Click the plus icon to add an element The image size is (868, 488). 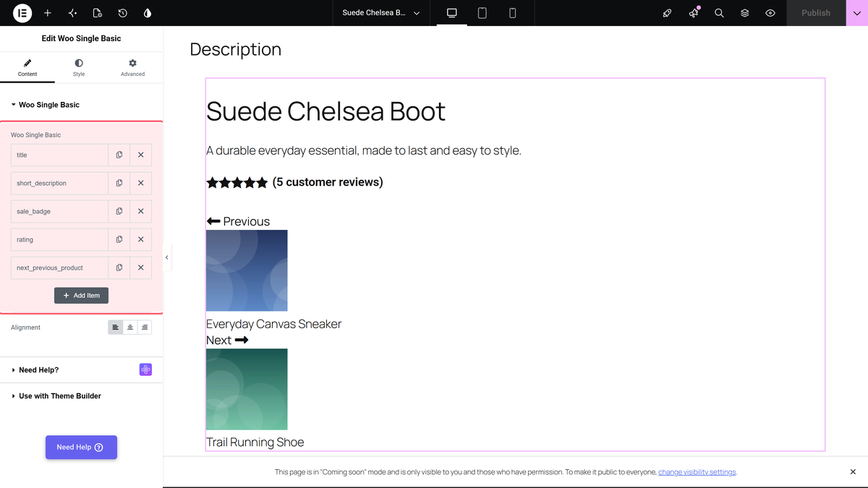coord(48,13)
